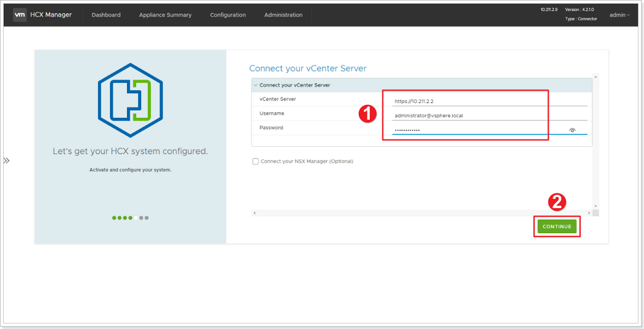Click 'Let's get your HCX system configured' text

click(x=130, y=152)
